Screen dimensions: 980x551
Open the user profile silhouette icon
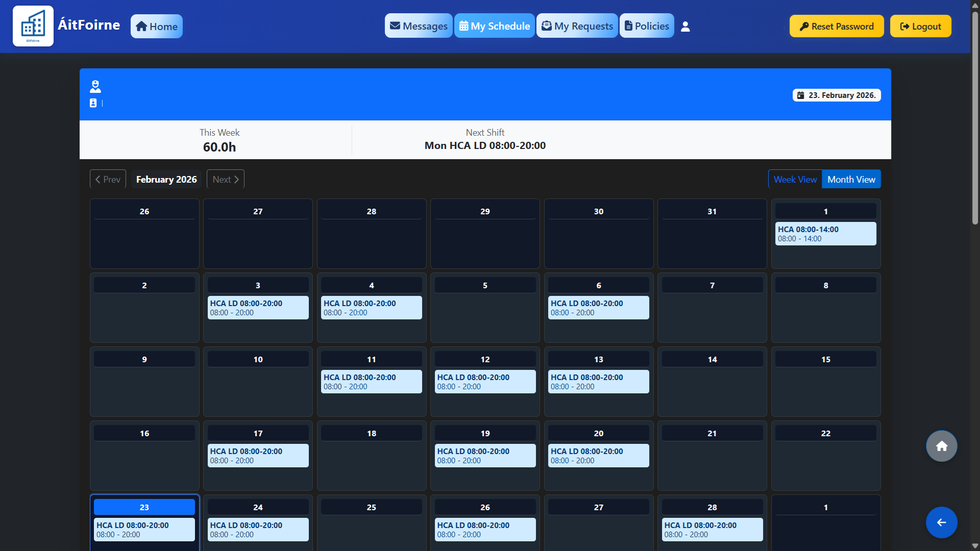tap(685, 26)
